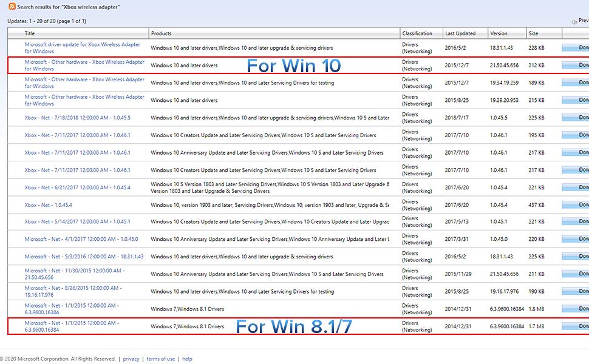This screenshot has height=364, width=589.
Task: Click the RSS feed icon beside search results
Action: coord(12,7)
